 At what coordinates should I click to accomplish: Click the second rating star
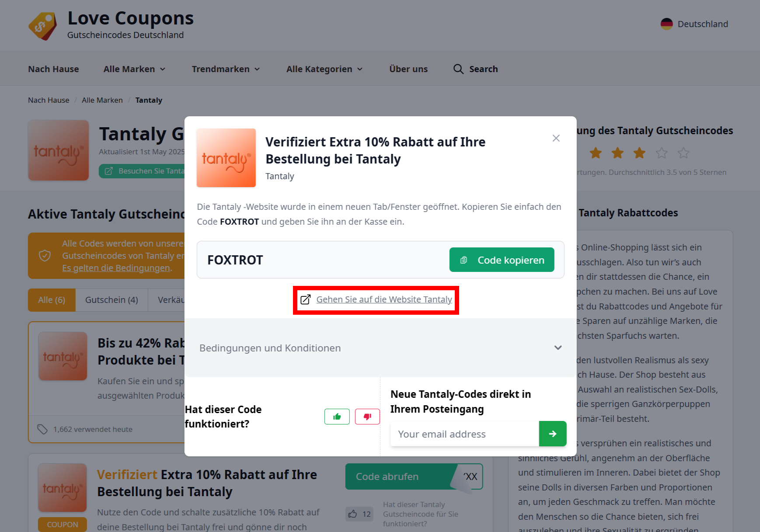[x=617, y=153]
